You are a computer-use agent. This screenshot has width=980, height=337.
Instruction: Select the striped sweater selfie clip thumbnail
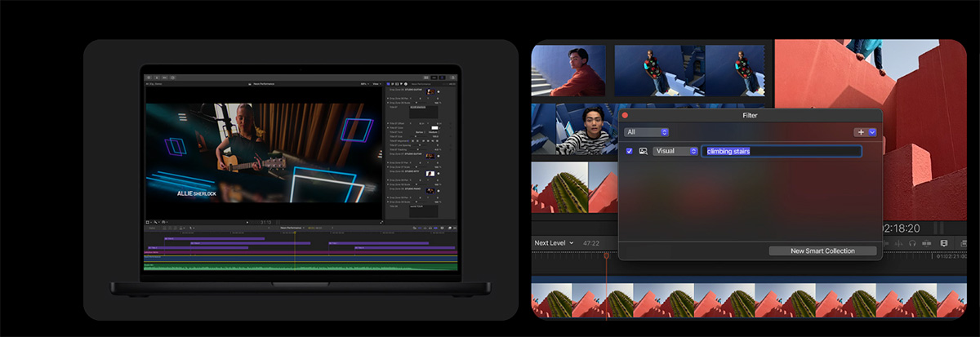pos(586,129)
